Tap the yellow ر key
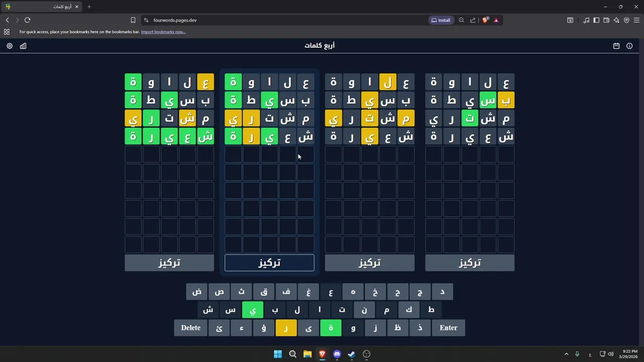The image size is (644, 362). 286,328
